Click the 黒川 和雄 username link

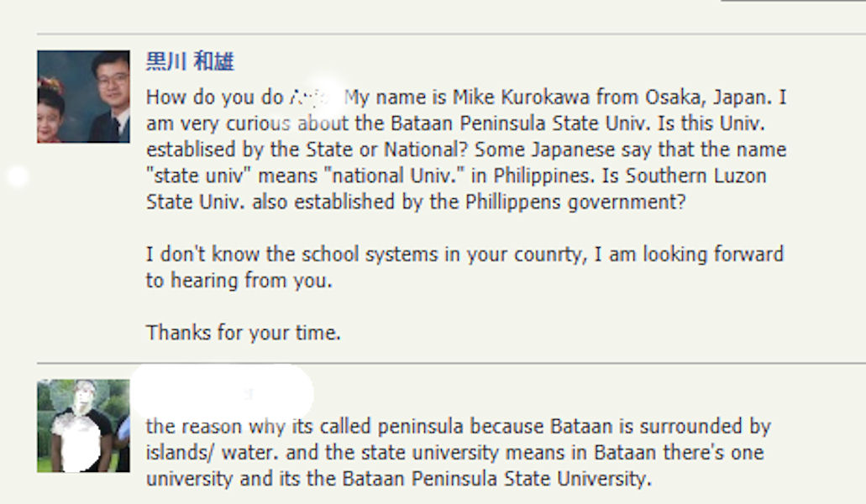click(190, 62)
